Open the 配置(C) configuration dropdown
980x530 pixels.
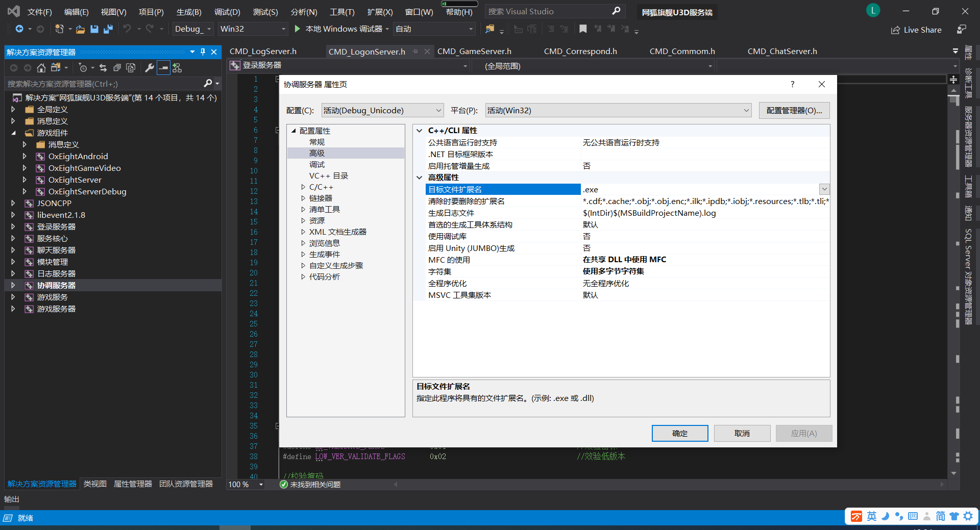click(x=382, y=110)
